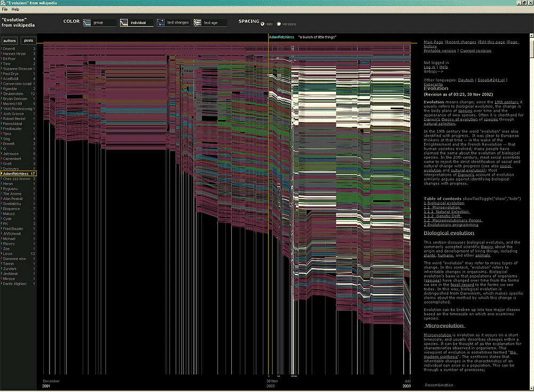Screen dimensions: 534x392
Task: Open the Deutsch language version link
Action: [465, 79]
